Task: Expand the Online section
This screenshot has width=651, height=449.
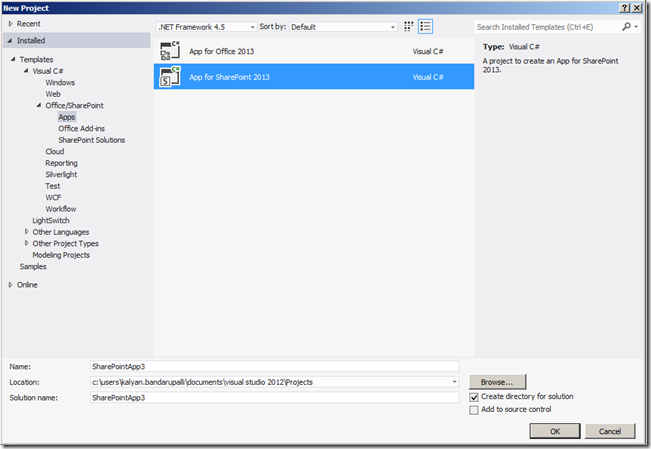Action: [10, 285]
